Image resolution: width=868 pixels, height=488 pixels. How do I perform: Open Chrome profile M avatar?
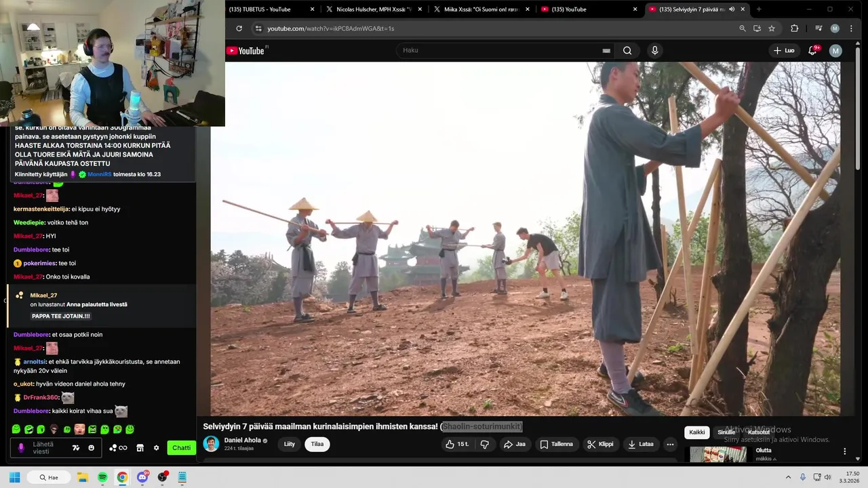point(835,28)
